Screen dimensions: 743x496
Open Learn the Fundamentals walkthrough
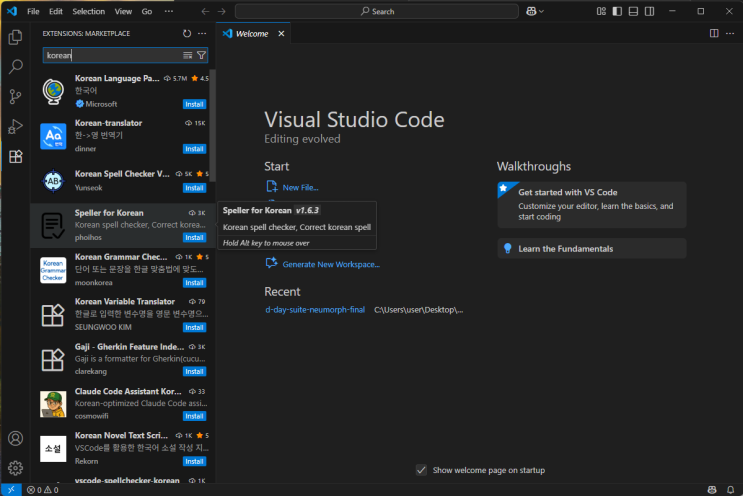point(592,249)
